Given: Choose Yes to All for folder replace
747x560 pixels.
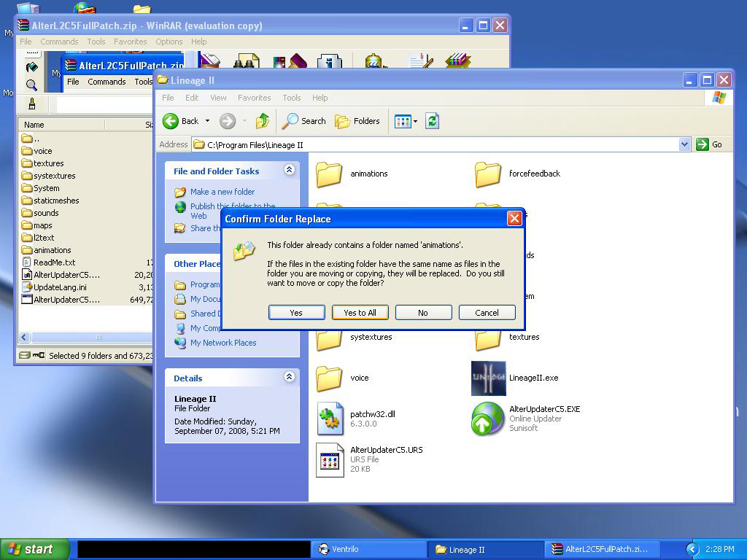Looking at the screenshot, I should click(360, 313).
